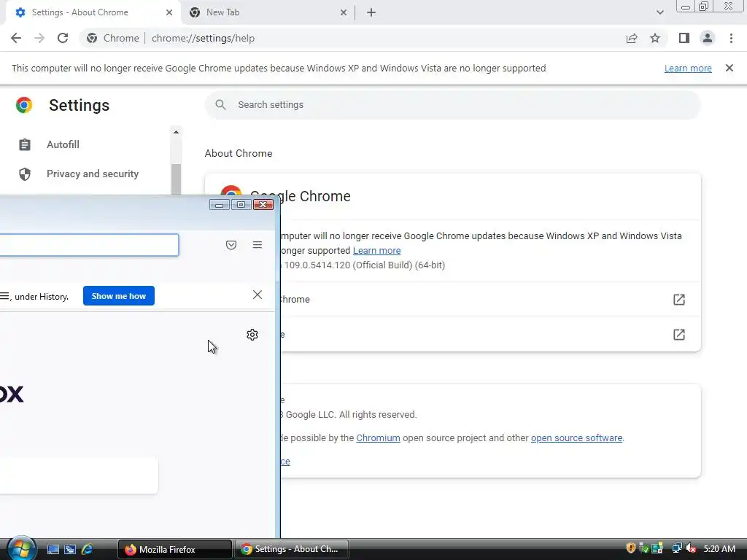This screenshot has width=747, height=560.
Task: Click the site info icon before Chrome label
Action: pos(92,38)
